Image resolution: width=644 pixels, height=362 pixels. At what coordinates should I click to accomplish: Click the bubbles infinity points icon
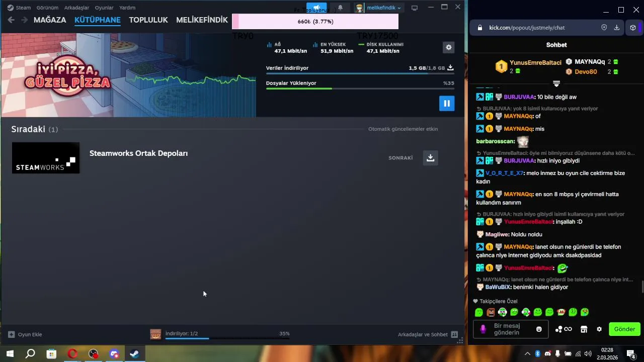563,329
